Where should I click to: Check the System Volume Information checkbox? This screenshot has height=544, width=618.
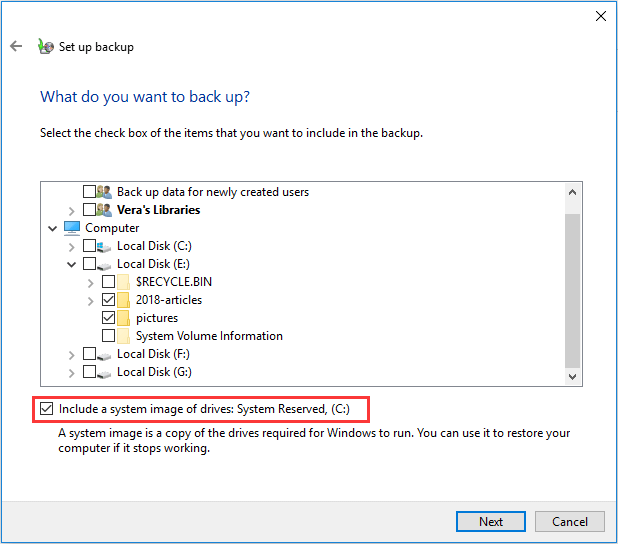108,335
